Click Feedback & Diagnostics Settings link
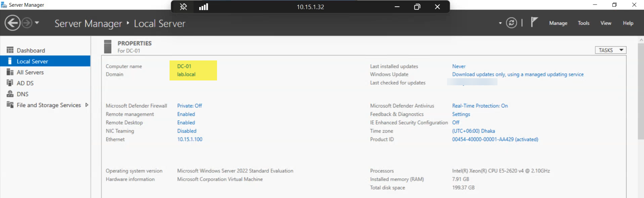Screen dimensions: 644x198 461,115
